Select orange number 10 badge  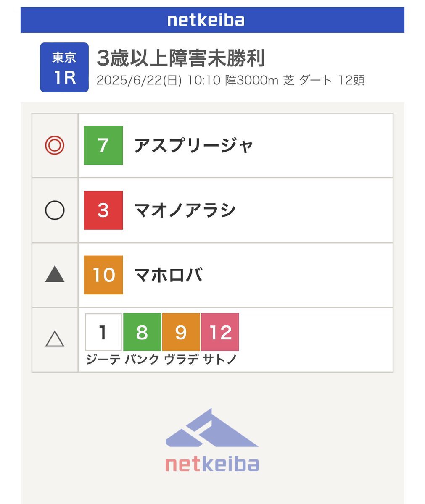(103, 275)
